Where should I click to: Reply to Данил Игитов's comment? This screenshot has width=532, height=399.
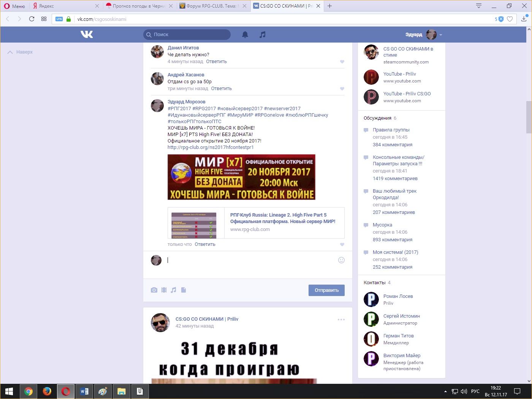tap(216, 62)
